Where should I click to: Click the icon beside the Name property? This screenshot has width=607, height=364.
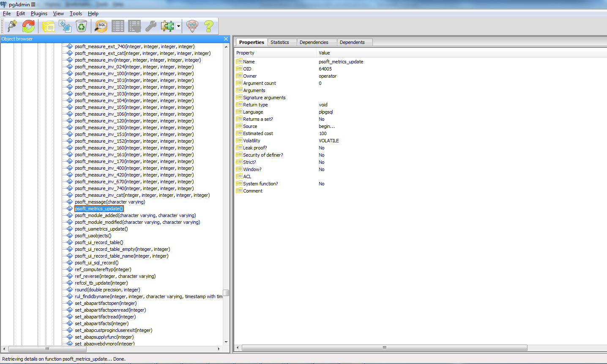pos(239,62)
